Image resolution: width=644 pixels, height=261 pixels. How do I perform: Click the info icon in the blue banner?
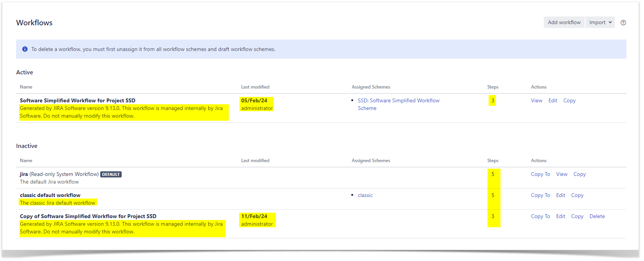tap(25, 49)
